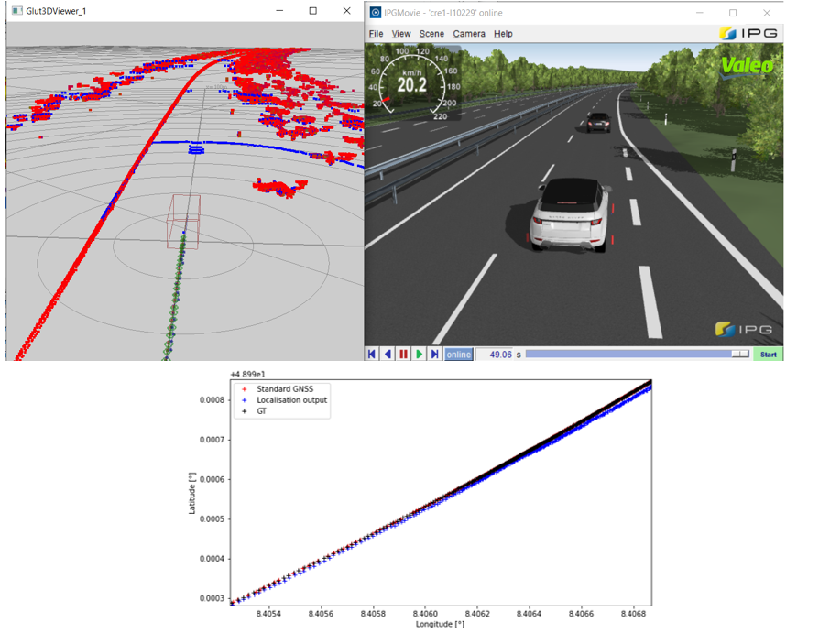Open the Camera menu
The width and height of the screenshot is (830, 644).
click(x=470, y=33)
